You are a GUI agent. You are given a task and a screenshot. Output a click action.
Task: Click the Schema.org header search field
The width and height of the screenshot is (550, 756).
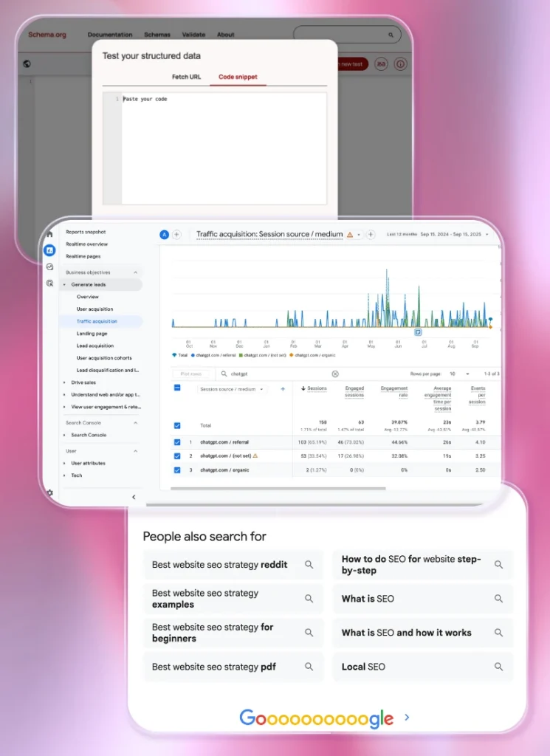click(x=346, y=35)
